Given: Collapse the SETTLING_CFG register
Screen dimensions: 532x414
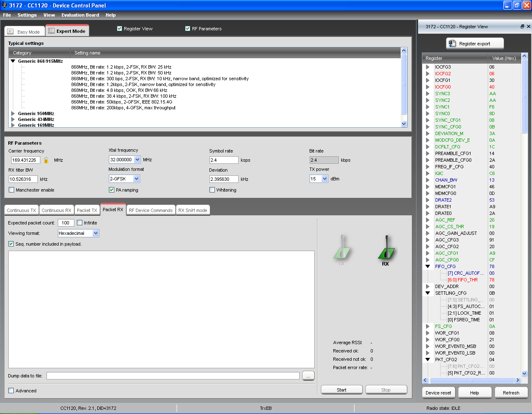Looking at the screenshot, I should [x=428, y=293].
